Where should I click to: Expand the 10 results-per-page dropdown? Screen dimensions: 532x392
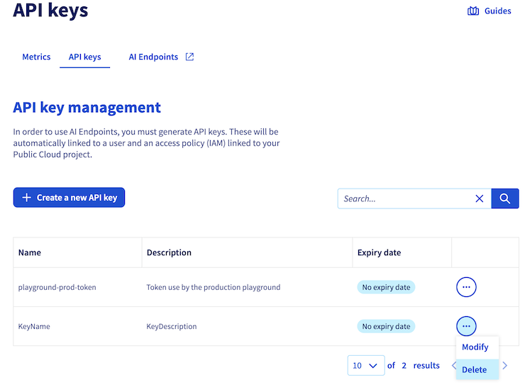[366, 366]
